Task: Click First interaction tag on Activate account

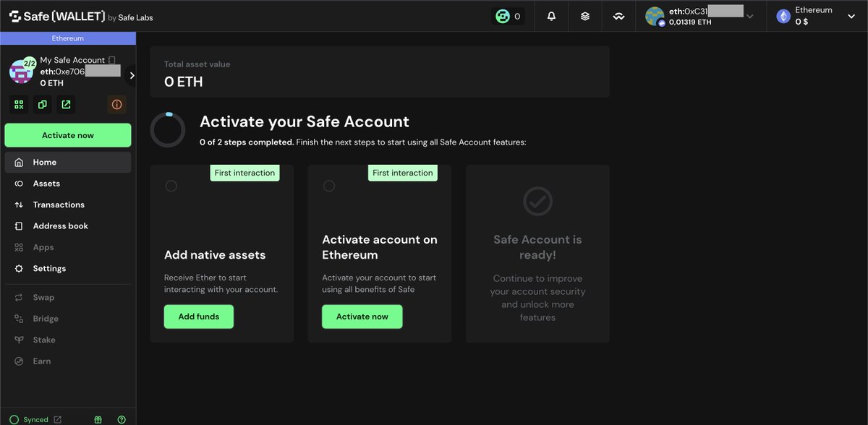Action: (403, 173)
